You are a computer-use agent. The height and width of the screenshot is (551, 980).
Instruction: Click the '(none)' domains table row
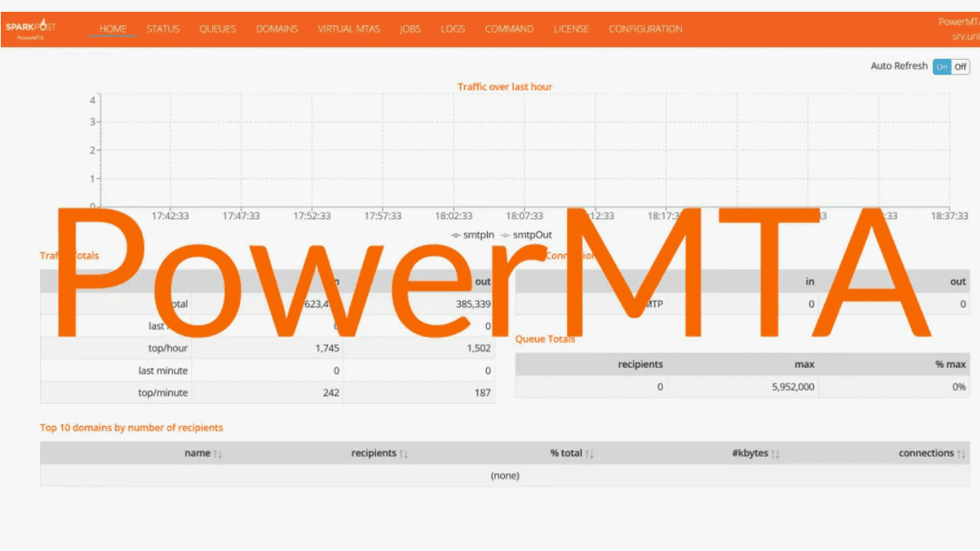point(505,476)
